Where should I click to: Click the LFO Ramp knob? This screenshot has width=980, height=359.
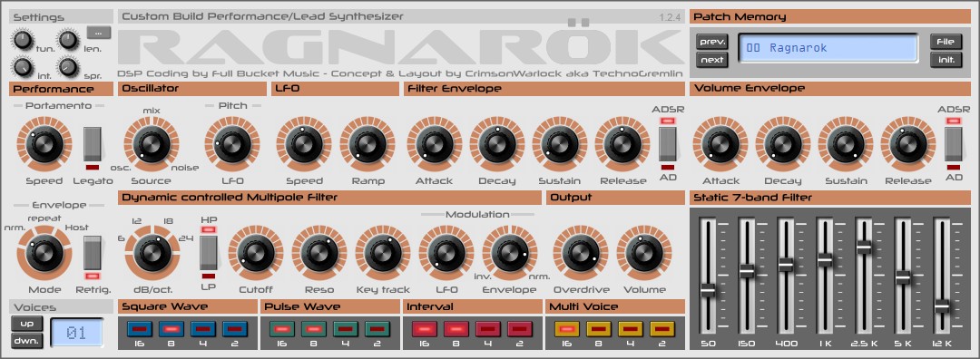367,144
